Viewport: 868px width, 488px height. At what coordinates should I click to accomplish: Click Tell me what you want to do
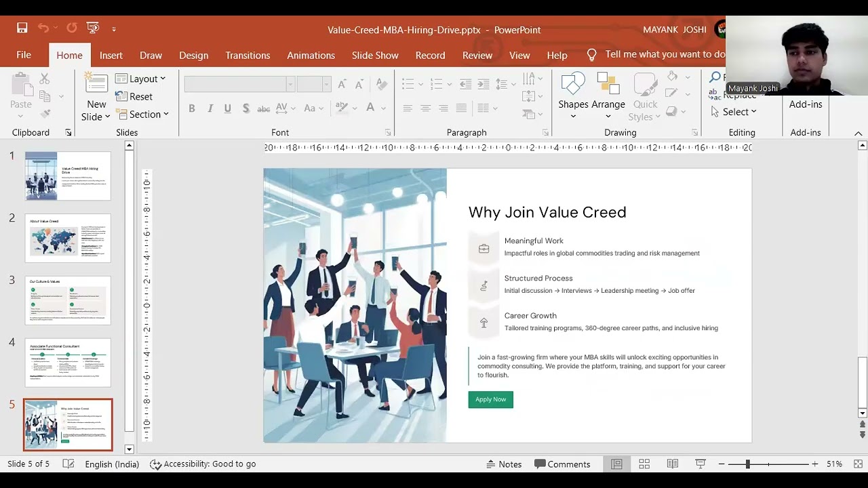click(x=656, y=54)
